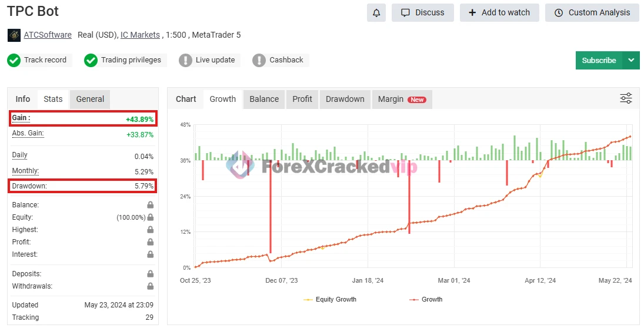The width and height of the screenshot is (644, 331).
Task: Click Add to watch button
Action: pyautogui.click(x=499, y=13)
